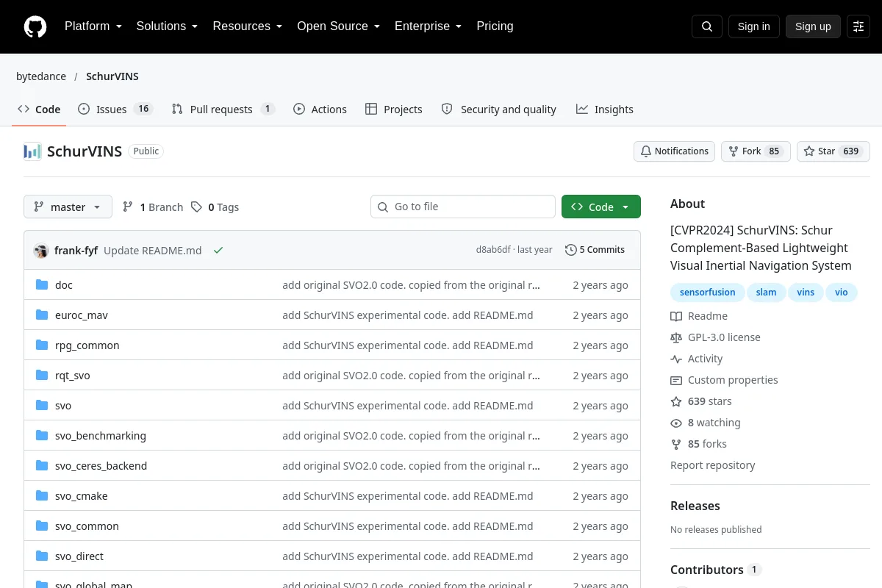
Task: Select the vins topic tag
Action: (806, 293)
